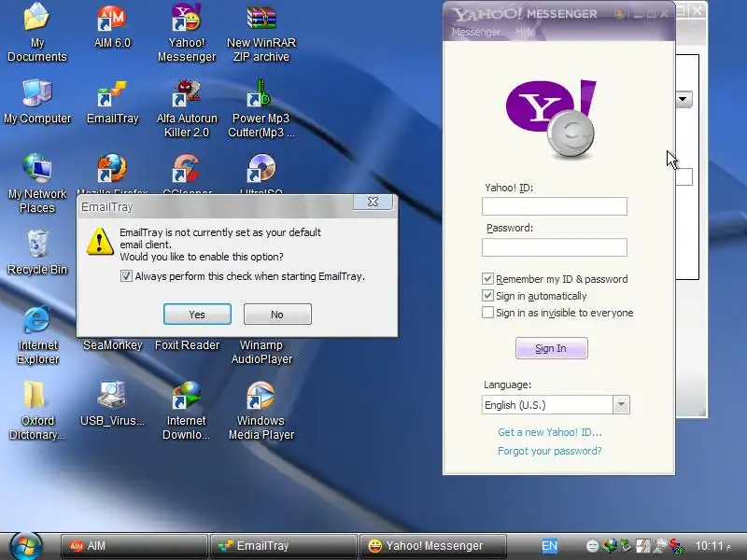Select Alfa Autorun Killer 2.0 shortcut
Screen dimensions: 747x560
coord(186,108)
